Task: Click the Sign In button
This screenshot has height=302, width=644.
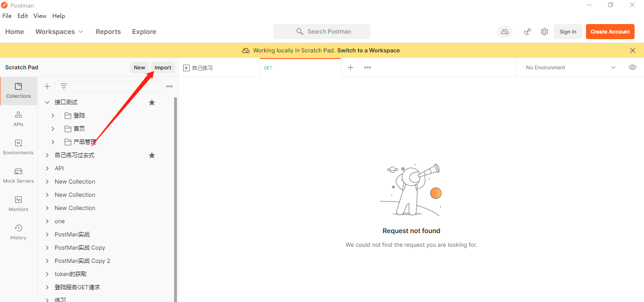Action: 568,32
